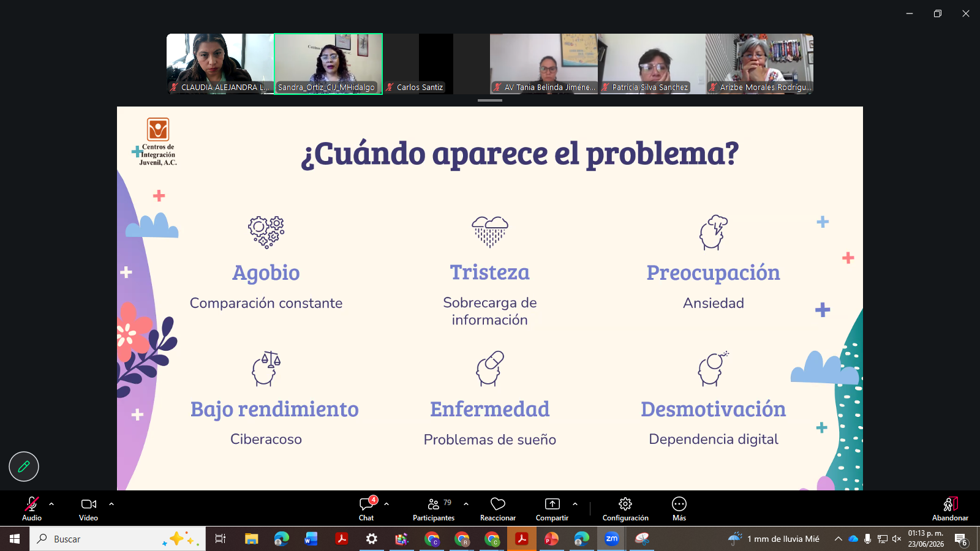980x551 pixels.
Task: Select Patricia Silva Sanchez video tile
Action: [x=652, y=64]
